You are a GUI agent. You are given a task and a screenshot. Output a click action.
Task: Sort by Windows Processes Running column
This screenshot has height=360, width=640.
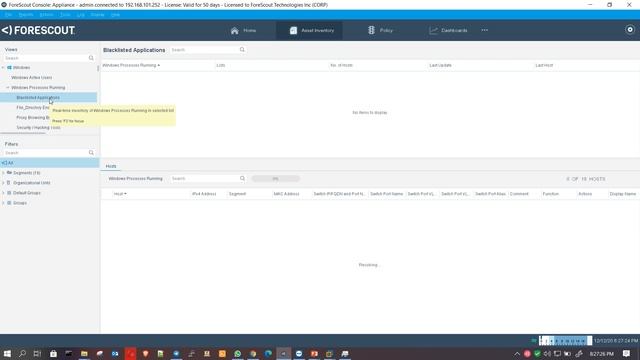[x=131, y=65]
